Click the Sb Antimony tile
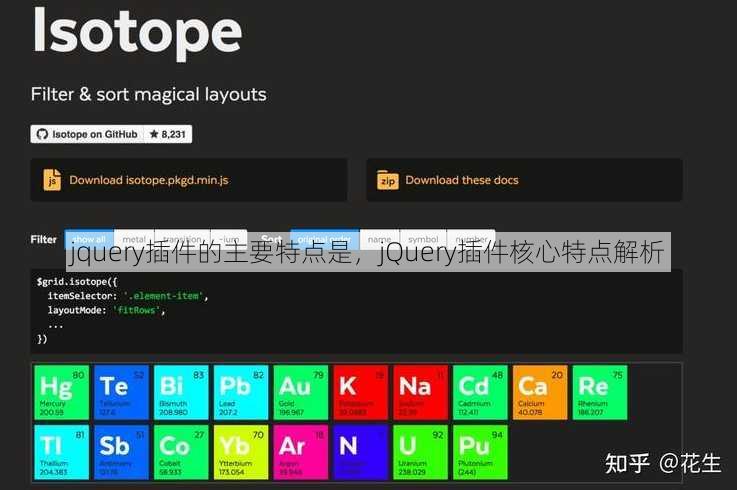The image size is (737, 490). (121, 452)
